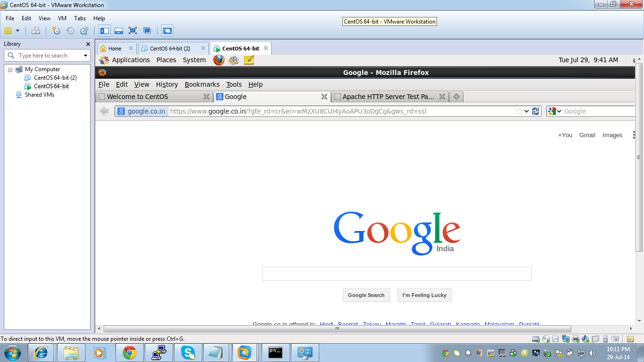Switch to Welcome to CentOS tab
Viewport: 644px width, 362px height.
coord(154,97)
